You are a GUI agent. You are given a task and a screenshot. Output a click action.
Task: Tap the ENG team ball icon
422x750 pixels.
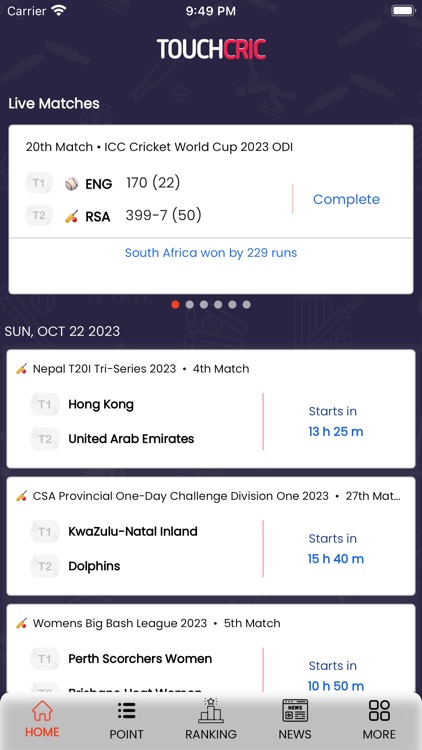point(72,184)
